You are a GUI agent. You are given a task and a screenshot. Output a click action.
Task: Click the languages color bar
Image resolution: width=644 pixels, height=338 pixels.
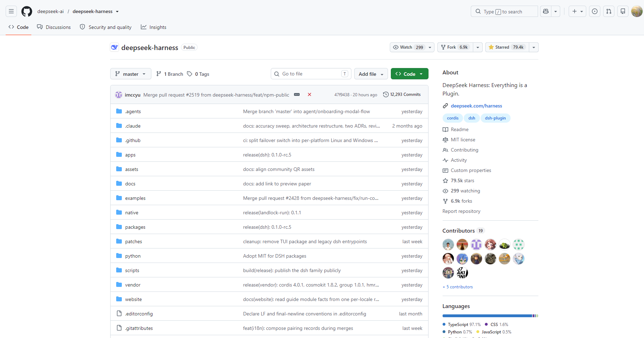click(490, 316)
